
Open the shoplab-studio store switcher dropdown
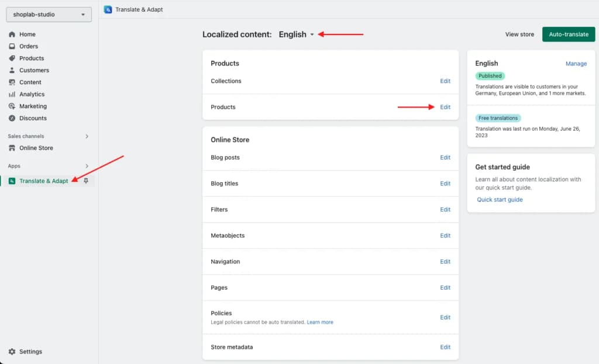point(49,15)
